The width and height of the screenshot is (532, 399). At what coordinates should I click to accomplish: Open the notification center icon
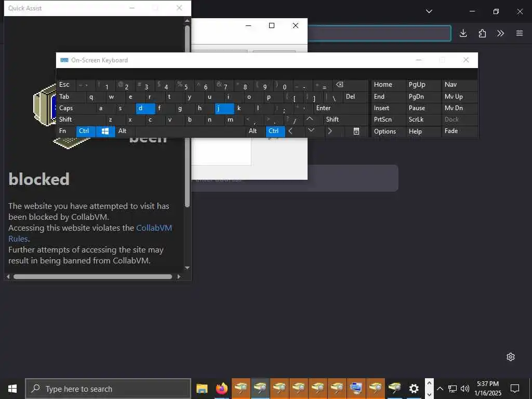(515, 389)
